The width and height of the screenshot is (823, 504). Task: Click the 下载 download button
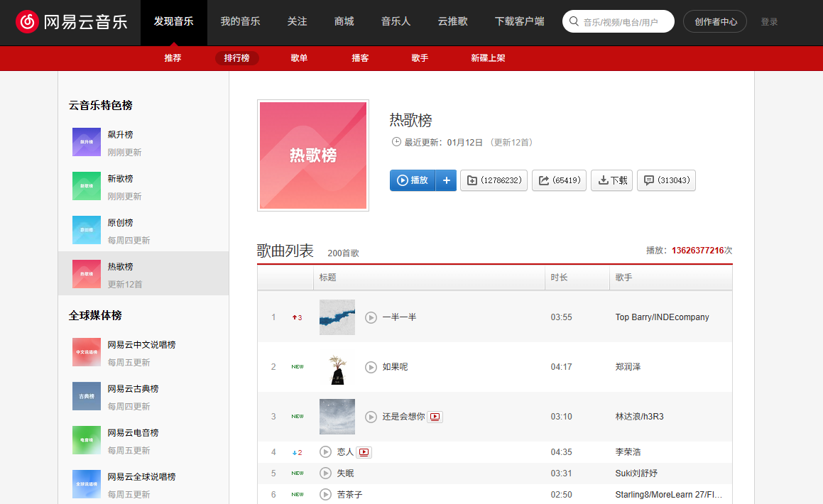point(612,180)
